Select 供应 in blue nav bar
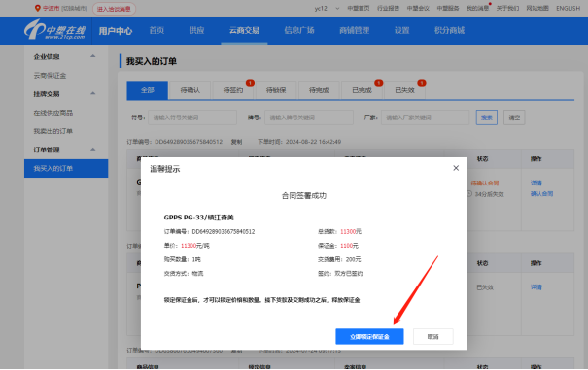Viewport: 588px width, 370px height. (196, 30)
